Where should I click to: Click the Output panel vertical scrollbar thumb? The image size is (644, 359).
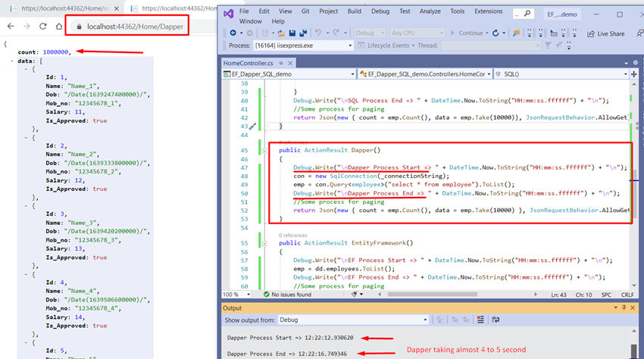634,351
